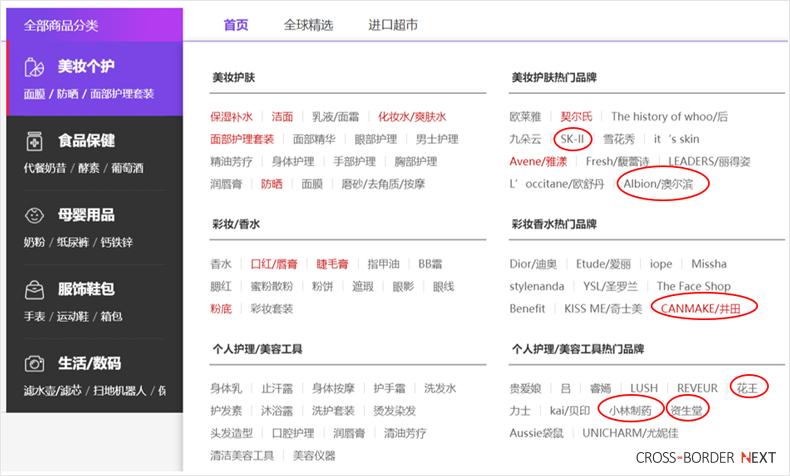Open the Benefit brand link
This screenshot has height=476, width=790.
point(527,309)
